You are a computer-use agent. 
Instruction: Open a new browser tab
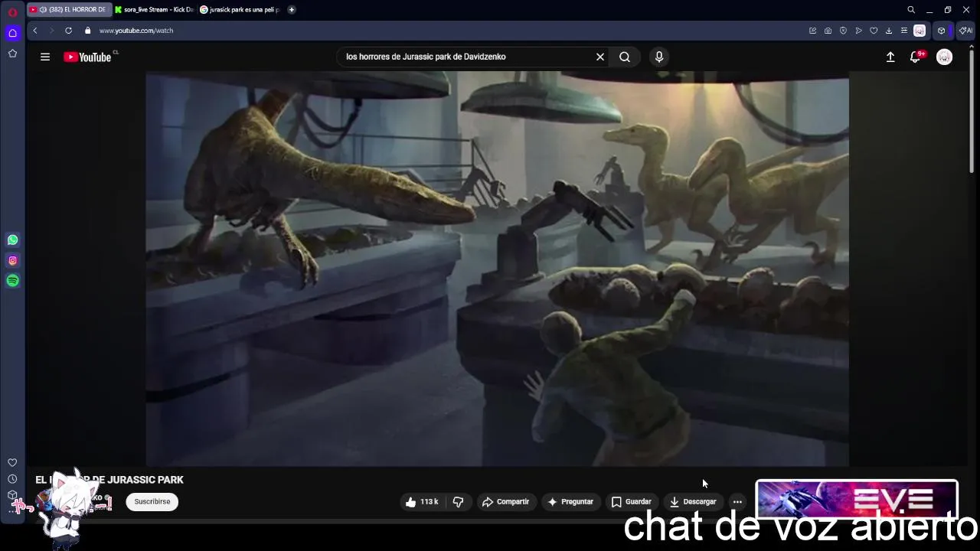292,10
